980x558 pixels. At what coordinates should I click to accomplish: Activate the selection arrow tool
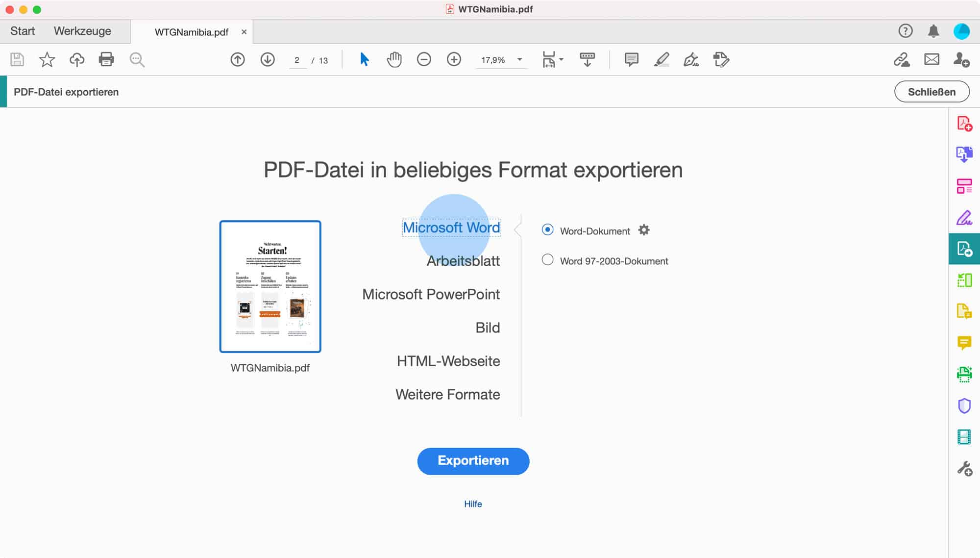(x=364, y=60)
